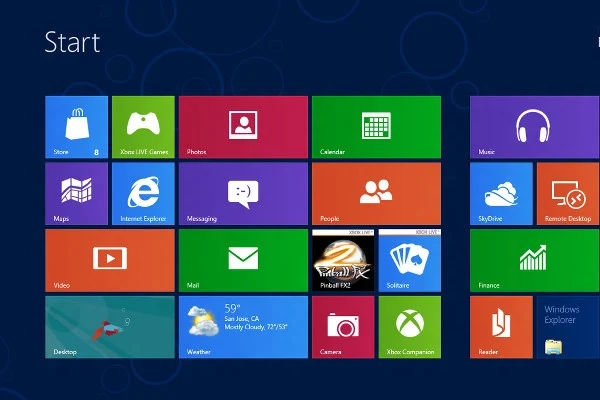This screenshot has height=400, width=600.
Task: Launch the Pinball FX2 game tile
Action: [343, 260]
